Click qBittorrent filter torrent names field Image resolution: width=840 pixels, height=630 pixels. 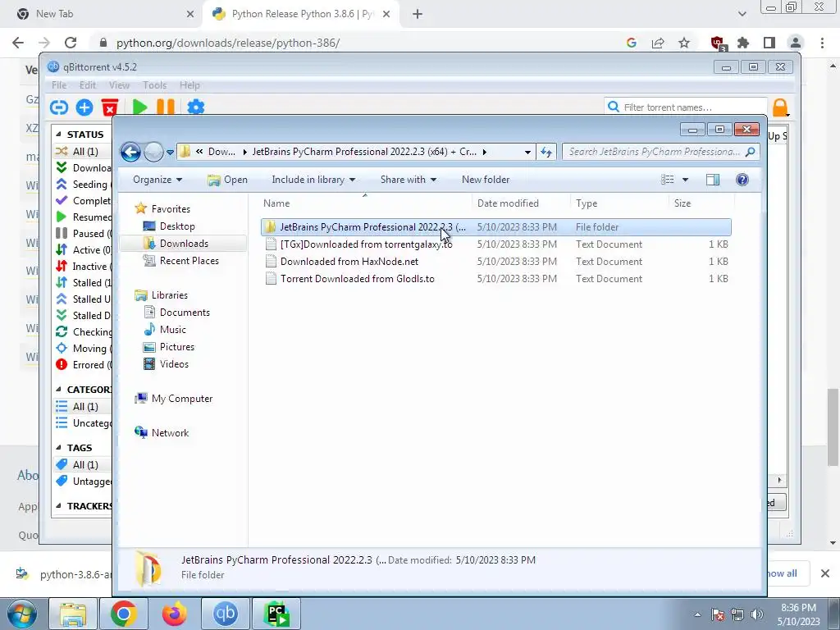[x=686, y=107]
